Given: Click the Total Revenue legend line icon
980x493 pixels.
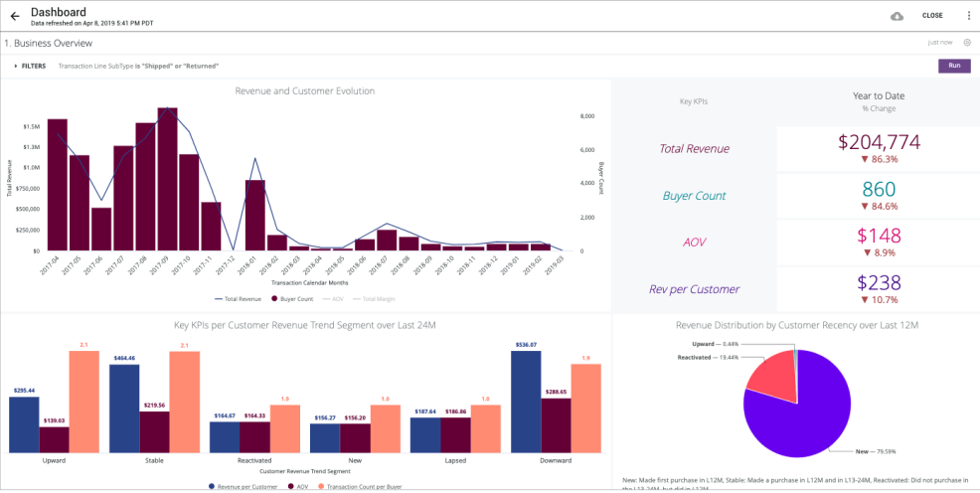Looking at the screenshot, I should (218, 298).
